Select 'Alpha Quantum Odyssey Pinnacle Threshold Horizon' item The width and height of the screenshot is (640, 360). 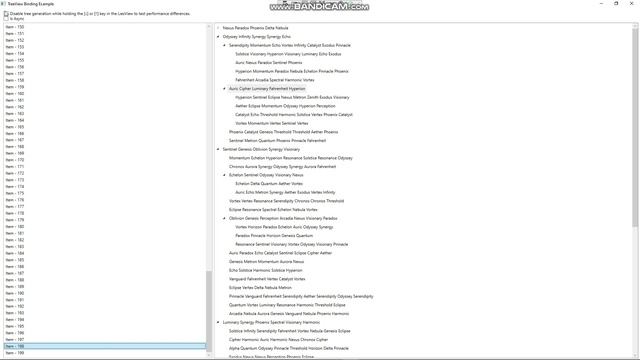click(289, 348)
